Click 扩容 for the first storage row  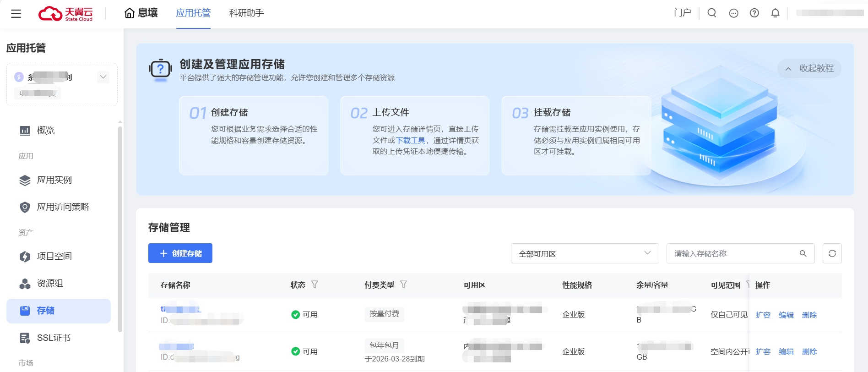763,315
